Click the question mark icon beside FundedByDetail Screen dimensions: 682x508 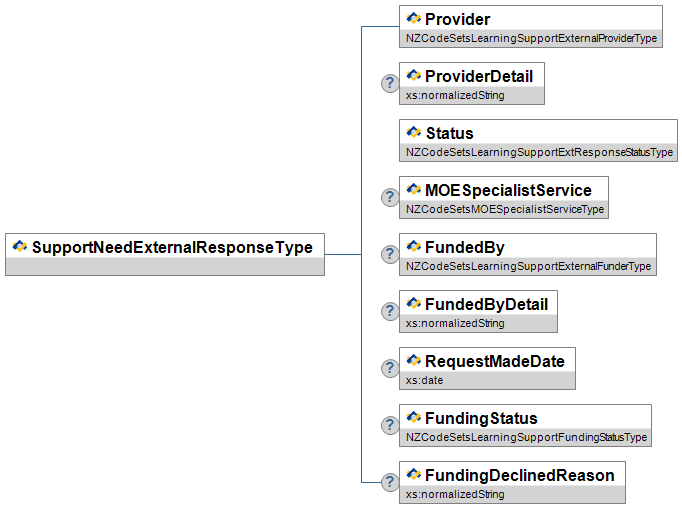click(390, 311)
